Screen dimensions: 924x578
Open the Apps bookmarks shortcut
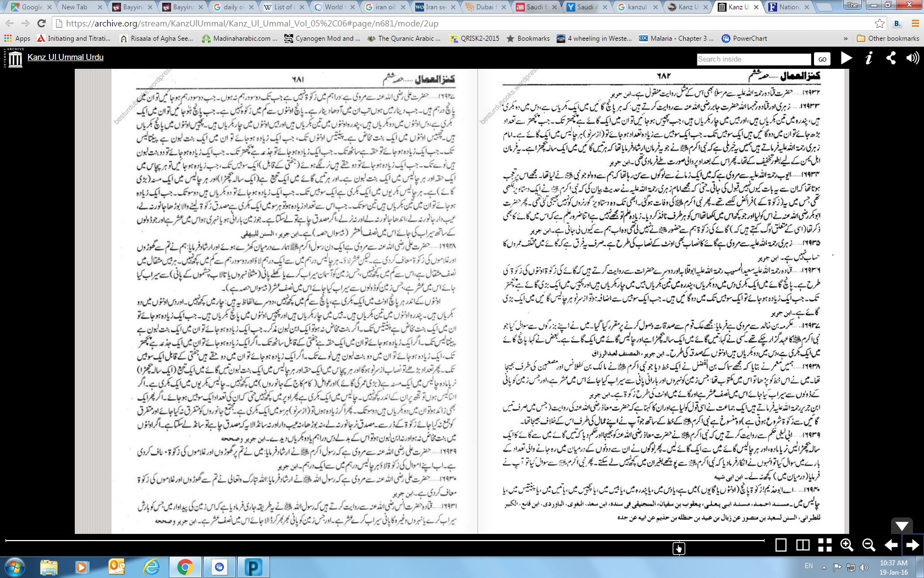[17, 39]
